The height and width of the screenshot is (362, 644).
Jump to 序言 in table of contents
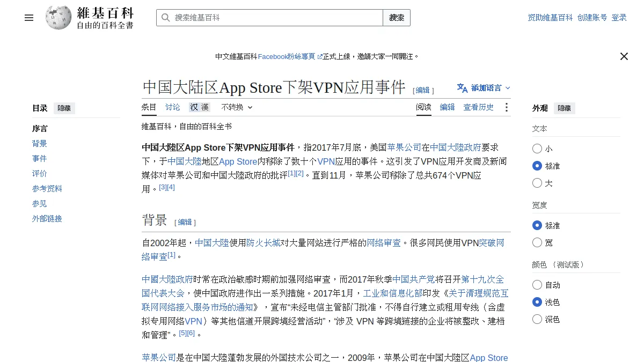(40, 129)
